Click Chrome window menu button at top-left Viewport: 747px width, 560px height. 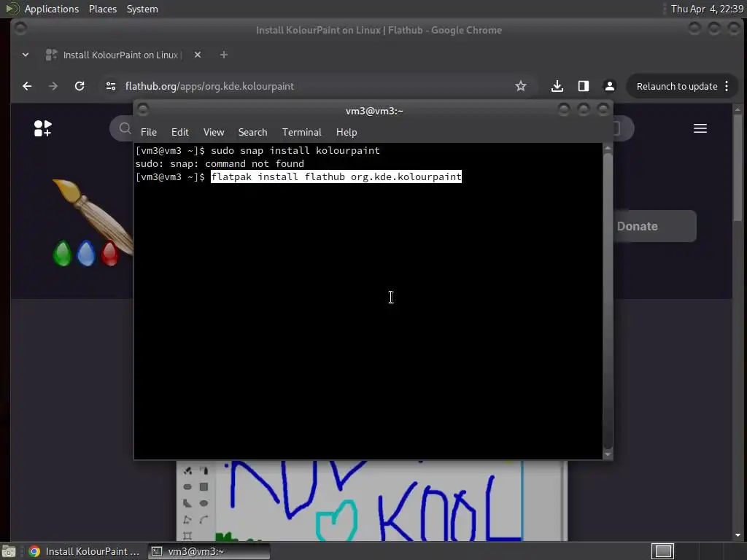pyautogui.click(x=20, y=28)
